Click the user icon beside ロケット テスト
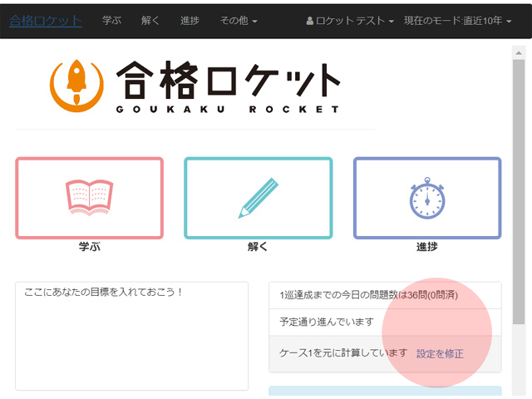Screen dimensions: 532x399 point(309,21)
